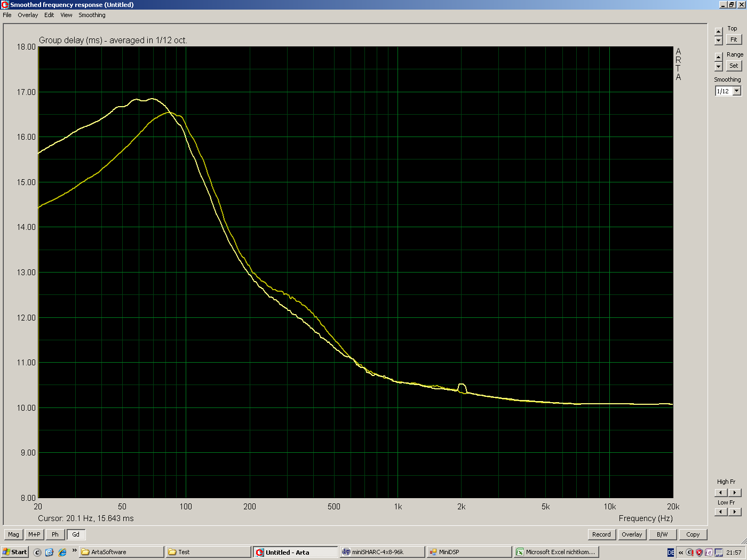The height and width of the screenshot is (560, 747).
Task: Click the Top down arrow button
Action: pyautogui.click(x=718, y=41)
